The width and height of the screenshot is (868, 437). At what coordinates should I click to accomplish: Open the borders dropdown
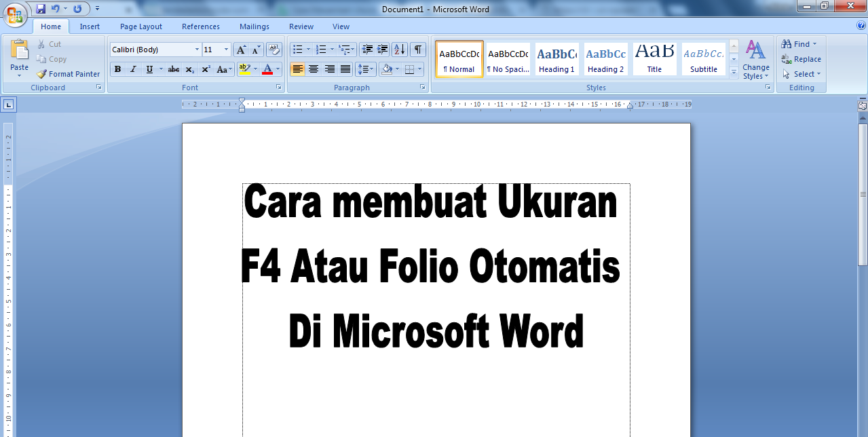coord(420,69)
